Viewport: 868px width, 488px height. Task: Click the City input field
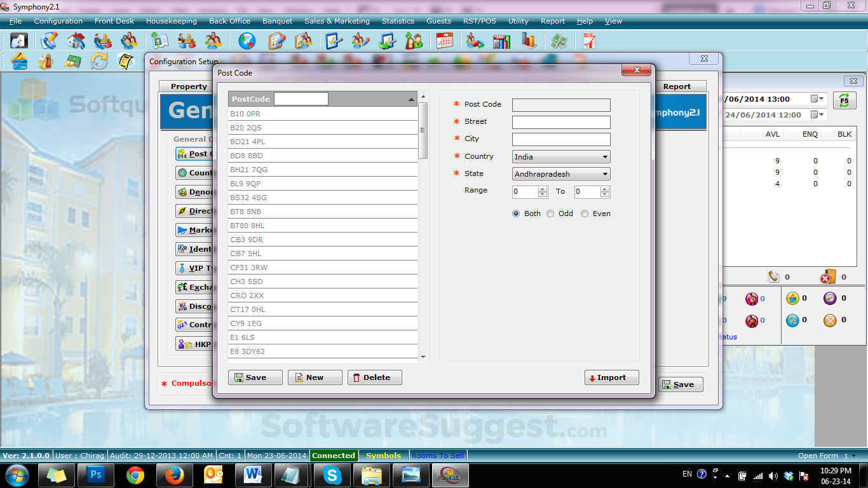[561, 140]
